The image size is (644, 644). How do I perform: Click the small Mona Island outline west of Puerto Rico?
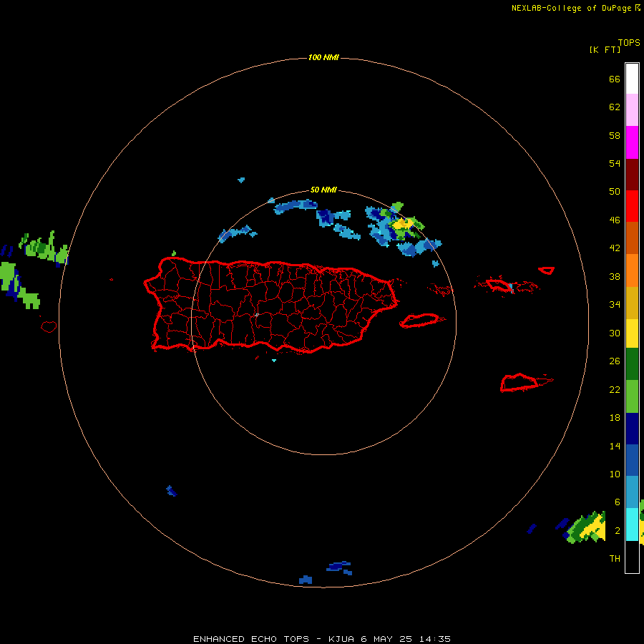(x=49, y=326)
